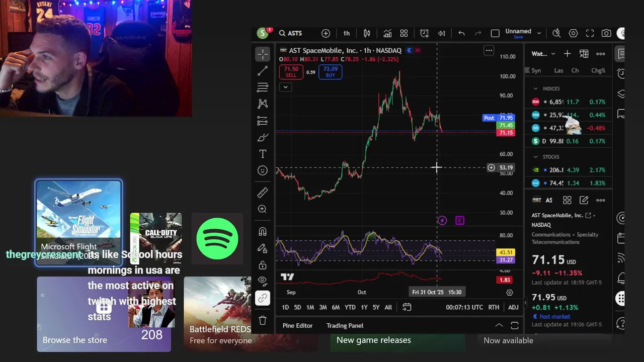Open the timezone menu at UTC clock
The height and width of the screenshot is (362, 644).
click(x=464, y=307)
